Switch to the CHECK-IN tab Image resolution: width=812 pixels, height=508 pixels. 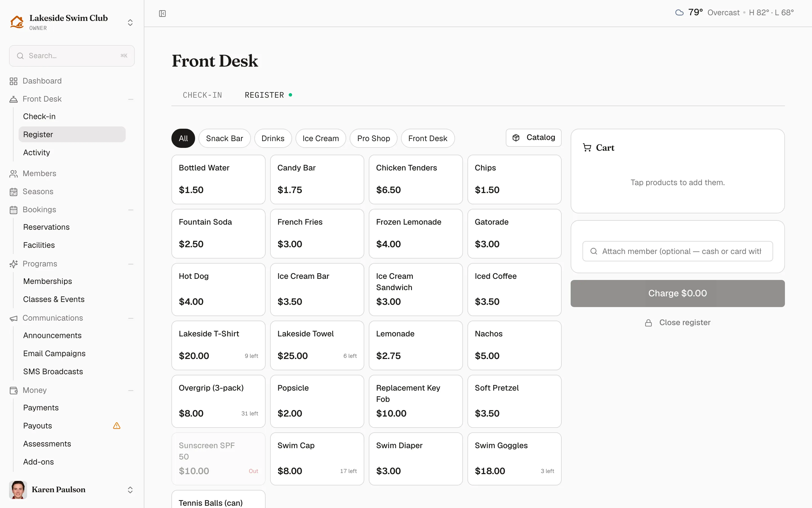tap(202, 95)
